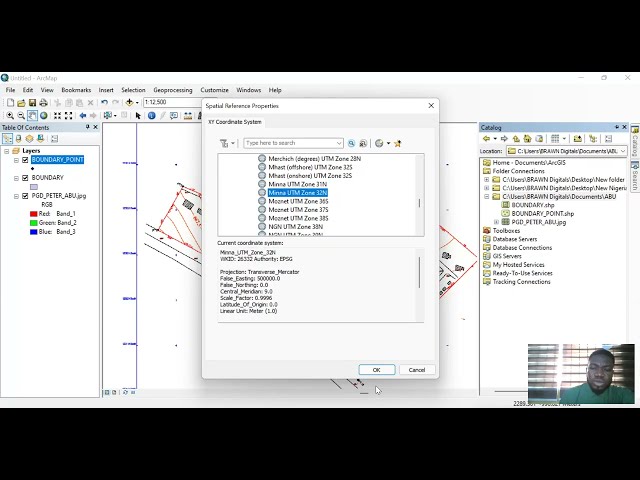Confirm with the OK button
The height and width of the screenshot is (480, 640).
(377, 370)
